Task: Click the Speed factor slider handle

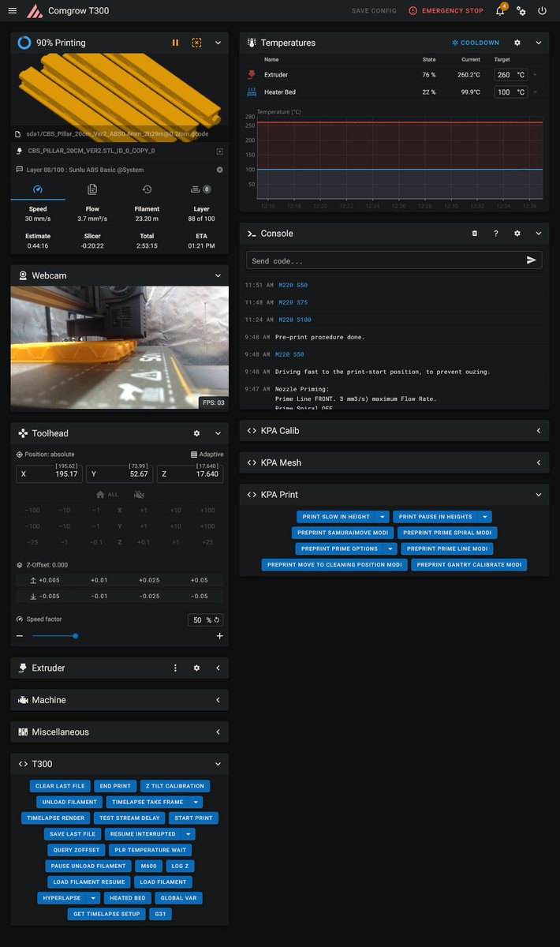Action: click(75, 636)
